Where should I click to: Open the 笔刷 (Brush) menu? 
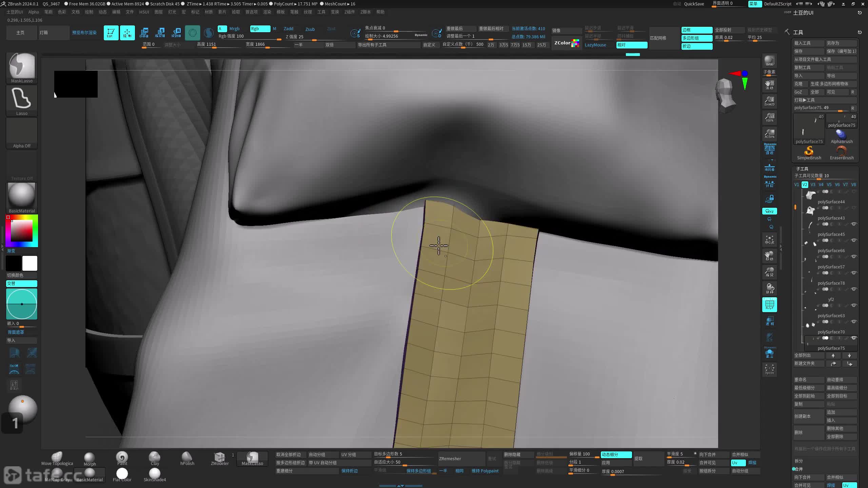[x=48, y=12]
